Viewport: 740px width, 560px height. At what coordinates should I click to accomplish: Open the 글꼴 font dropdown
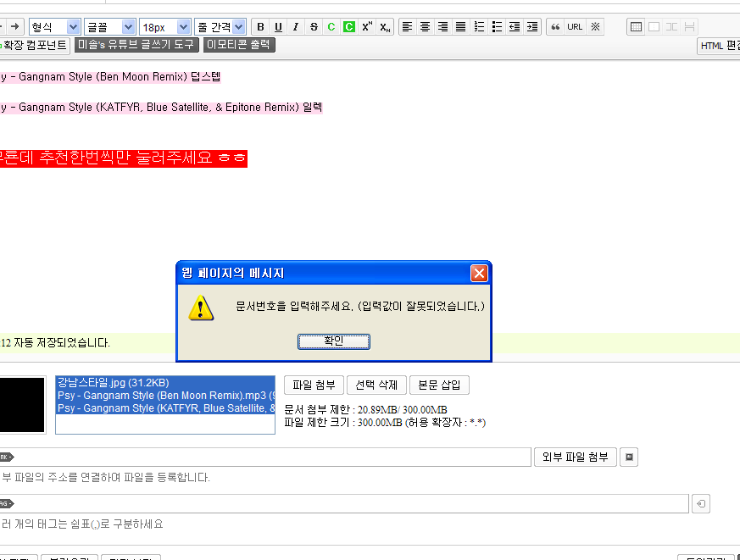pyautogui.click(x=110, y=27)
